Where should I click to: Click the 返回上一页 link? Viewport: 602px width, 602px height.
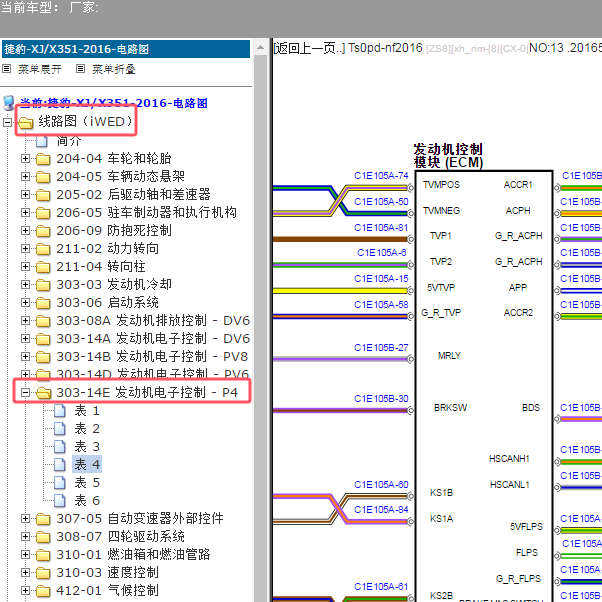(307, 47)
